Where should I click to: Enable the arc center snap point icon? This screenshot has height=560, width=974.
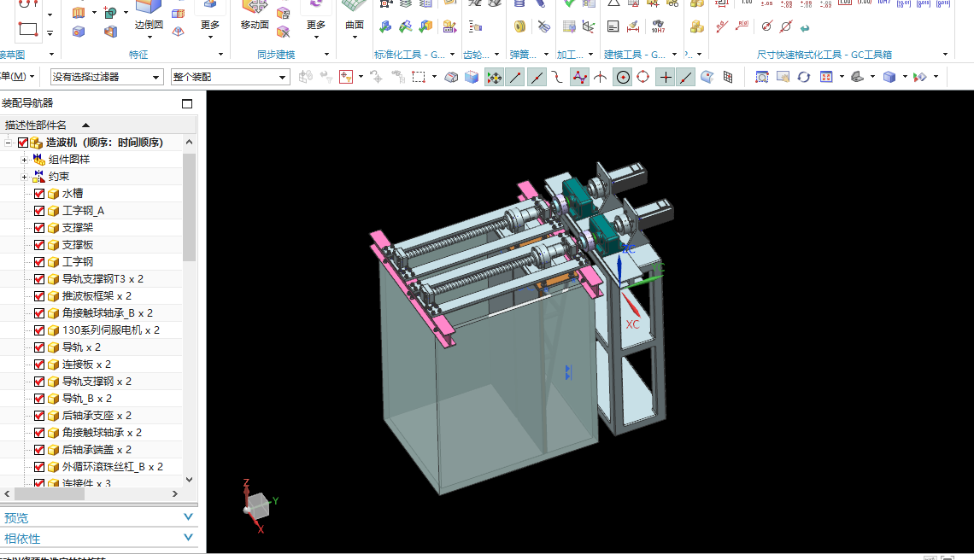(623, 77)
